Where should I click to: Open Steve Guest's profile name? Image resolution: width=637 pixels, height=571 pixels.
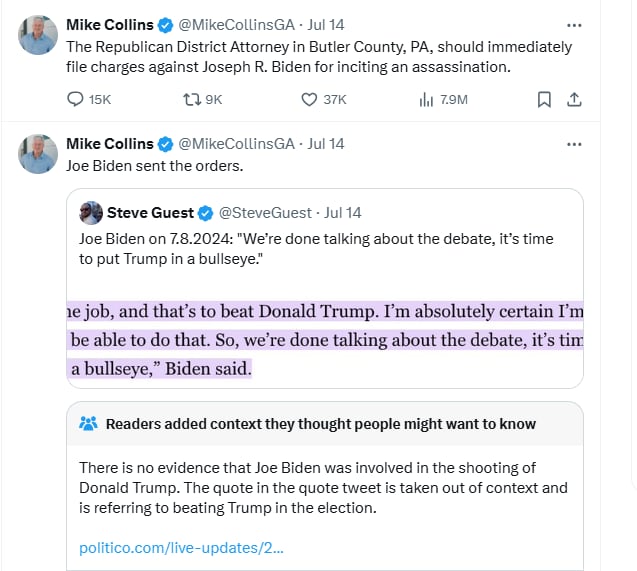pyautogui.click(x=150, y=212)
